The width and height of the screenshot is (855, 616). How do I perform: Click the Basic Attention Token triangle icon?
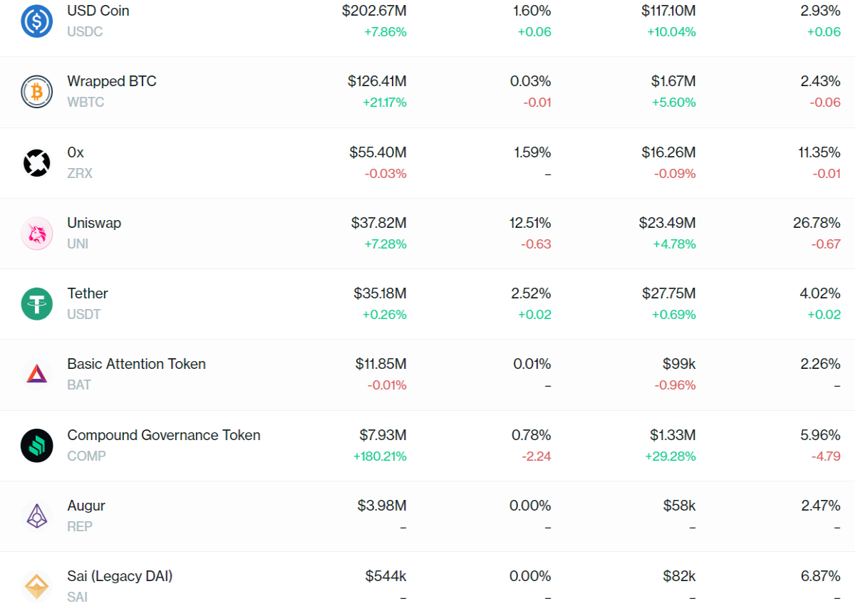tap(36, 375)
